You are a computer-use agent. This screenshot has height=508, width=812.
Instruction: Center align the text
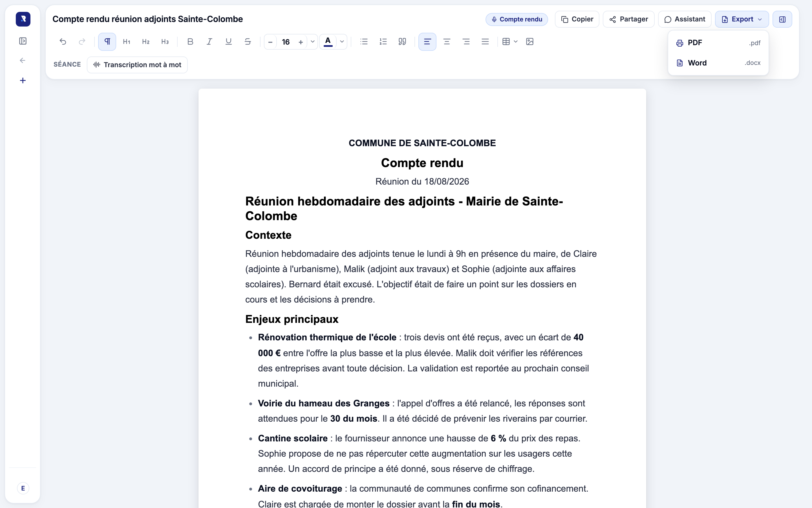[x=447, y=42]
